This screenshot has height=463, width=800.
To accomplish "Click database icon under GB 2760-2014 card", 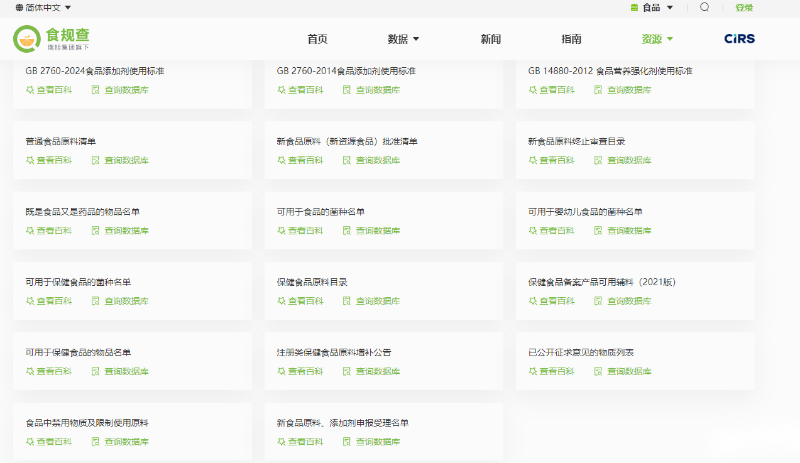I will pos(347,90).
